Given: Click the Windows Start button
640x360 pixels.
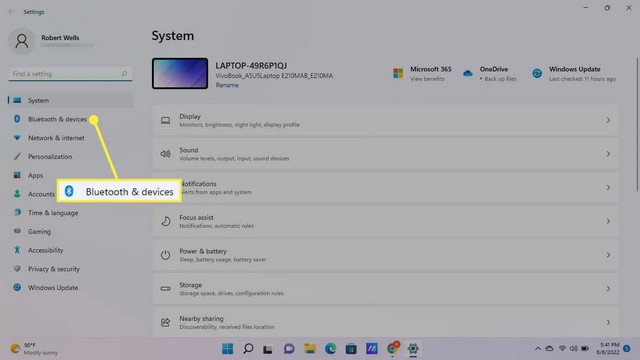Looking at the screenshot, I should click(x=227, y=349).
